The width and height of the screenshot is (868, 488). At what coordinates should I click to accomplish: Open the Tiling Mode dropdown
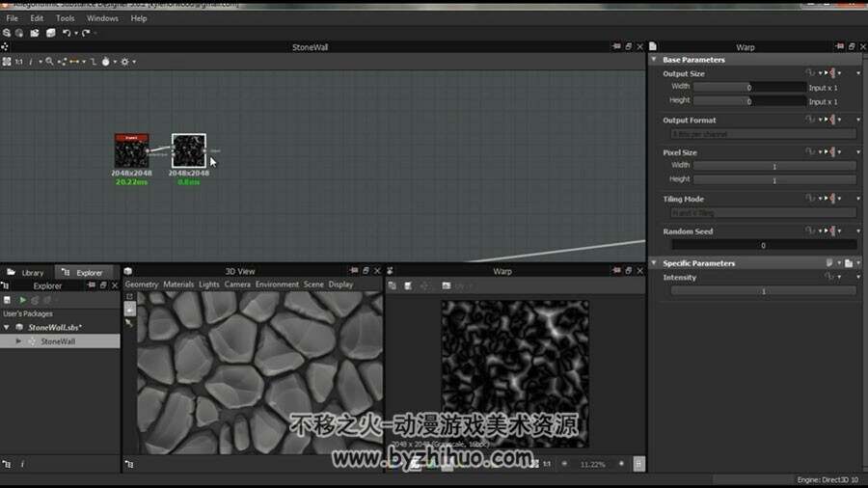(x=764, y=212)
